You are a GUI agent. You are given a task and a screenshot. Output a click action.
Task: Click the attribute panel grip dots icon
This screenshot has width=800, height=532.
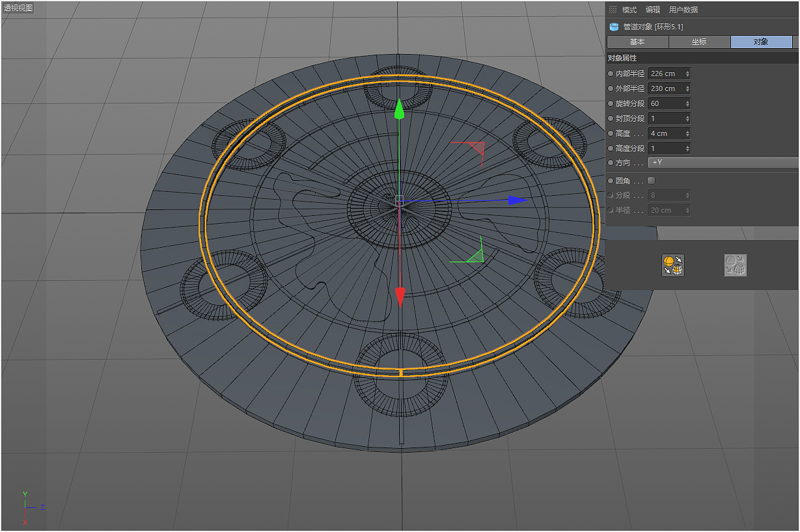[613, 10]
